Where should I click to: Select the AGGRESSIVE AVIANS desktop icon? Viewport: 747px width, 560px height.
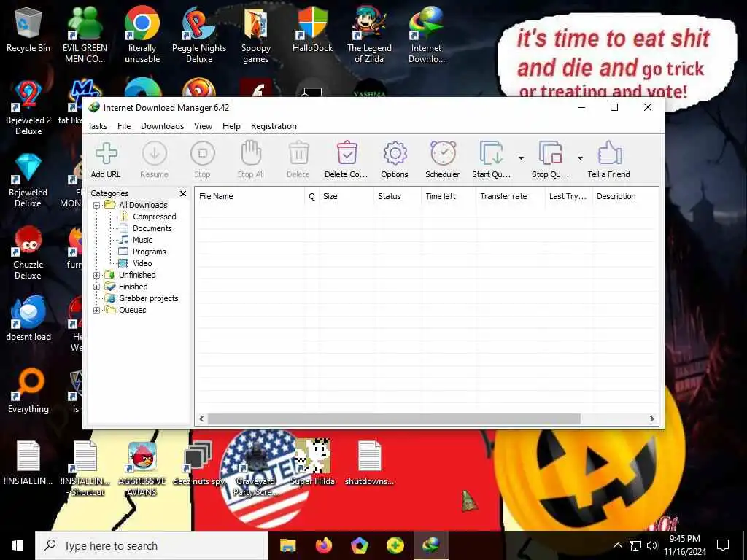point(142,469)
